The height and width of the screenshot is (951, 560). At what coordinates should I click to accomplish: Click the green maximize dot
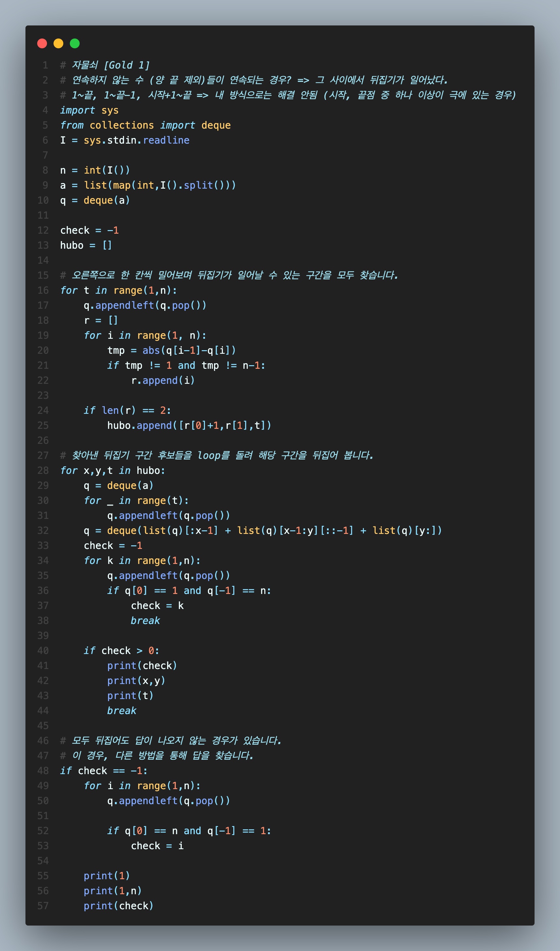75,43
